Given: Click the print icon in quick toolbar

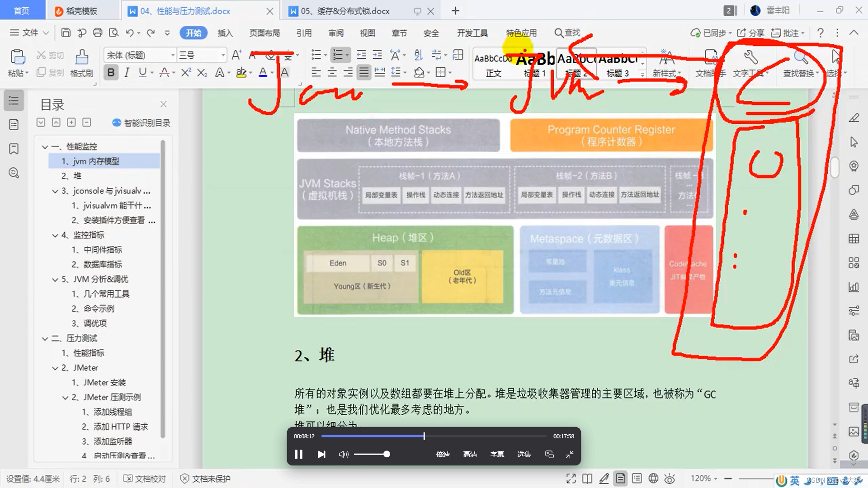Looking at the screenshot, I should pyautogui.click(x=98, y=33).
